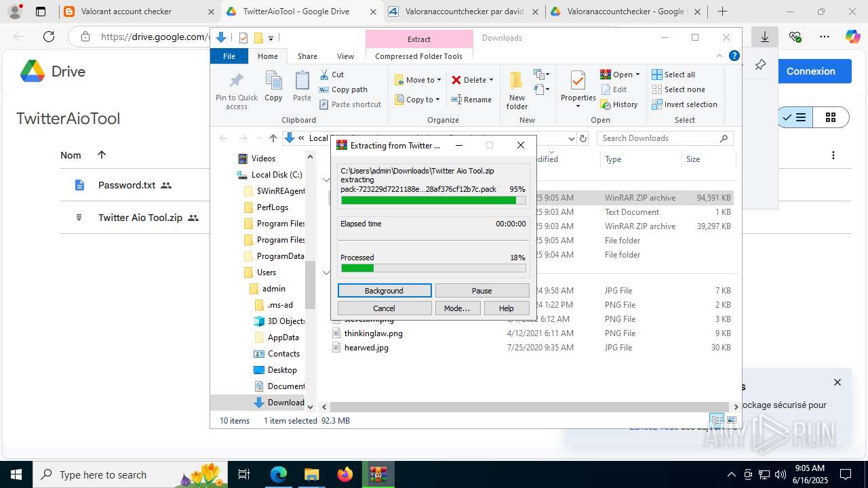Click Invert selection in ribbon
This screenshot has height=488, width=868.
click(684, 104)
